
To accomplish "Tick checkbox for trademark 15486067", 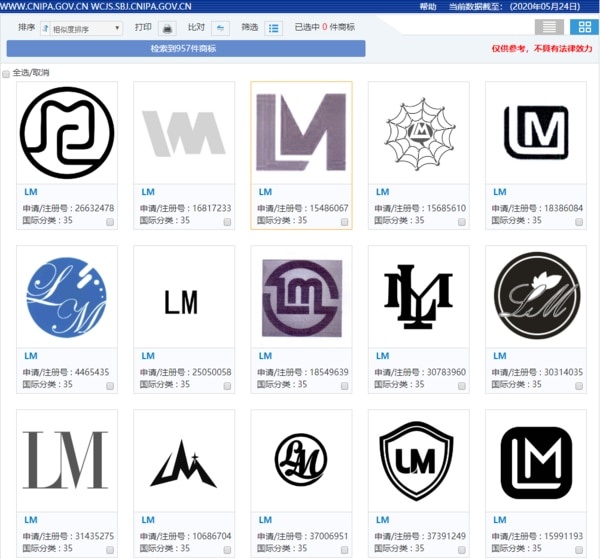I will (x=344, y=222).
